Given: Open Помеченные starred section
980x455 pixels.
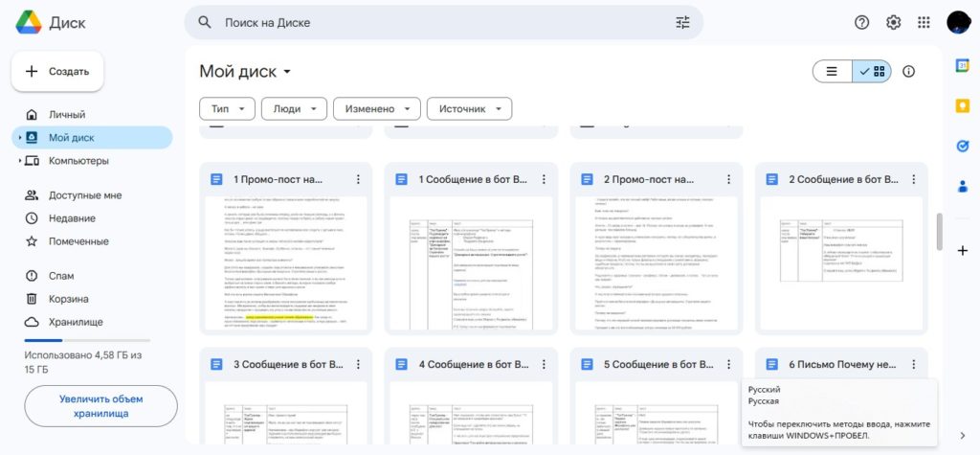Looking at the screenshot, I should click(92, 241).
